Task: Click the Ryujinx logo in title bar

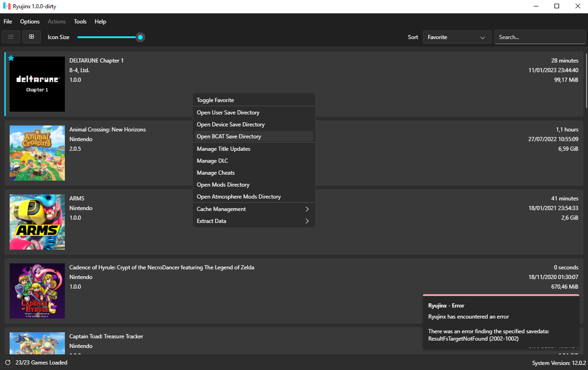Action: 6,6
